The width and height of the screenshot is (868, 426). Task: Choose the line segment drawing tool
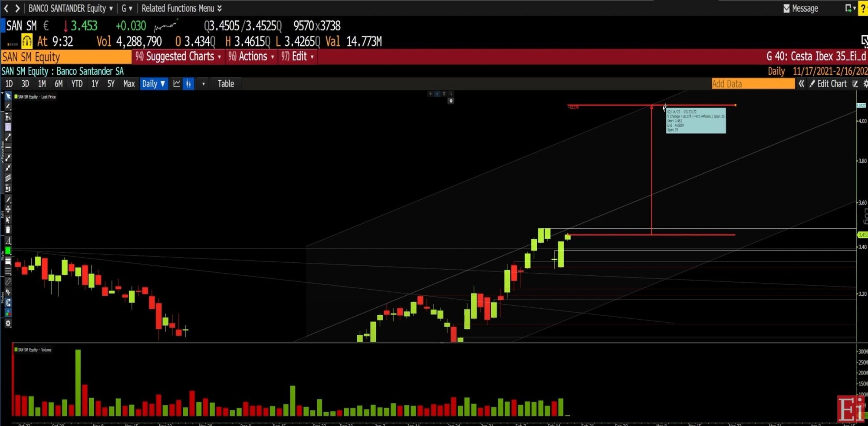tap(8, 137)
